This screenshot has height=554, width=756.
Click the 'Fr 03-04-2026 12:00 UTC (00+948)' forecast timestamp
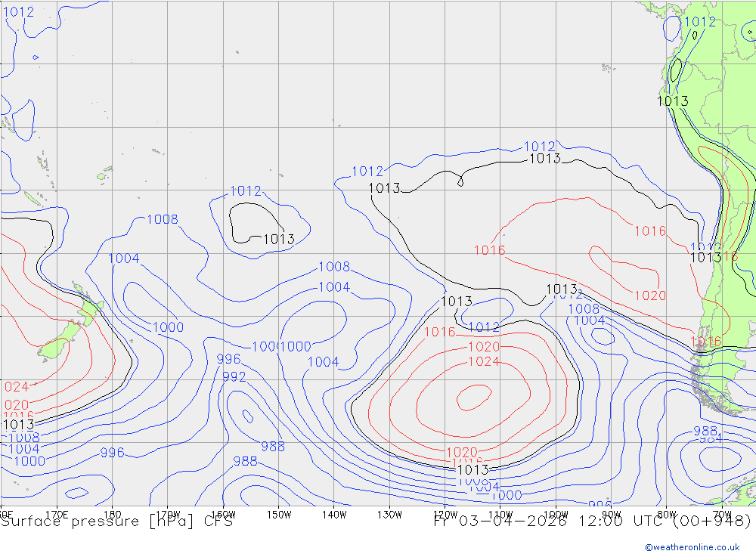pos(592,522)
